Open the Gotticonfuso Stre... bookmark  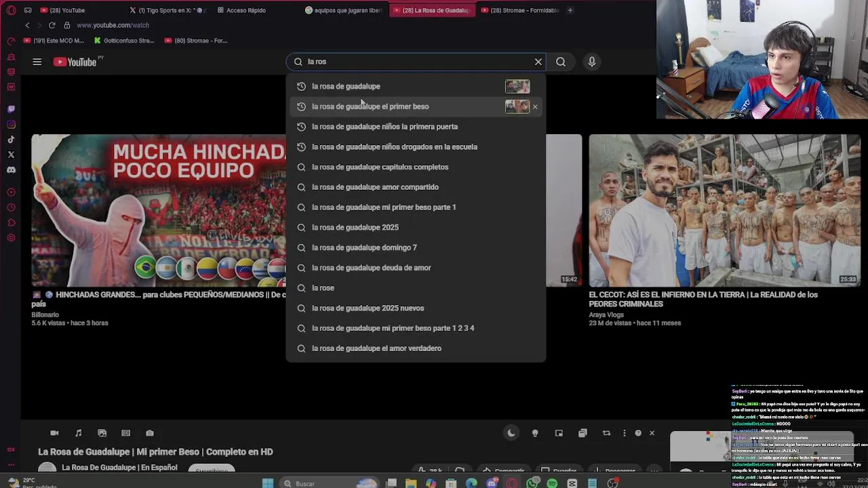click(124, 41)
